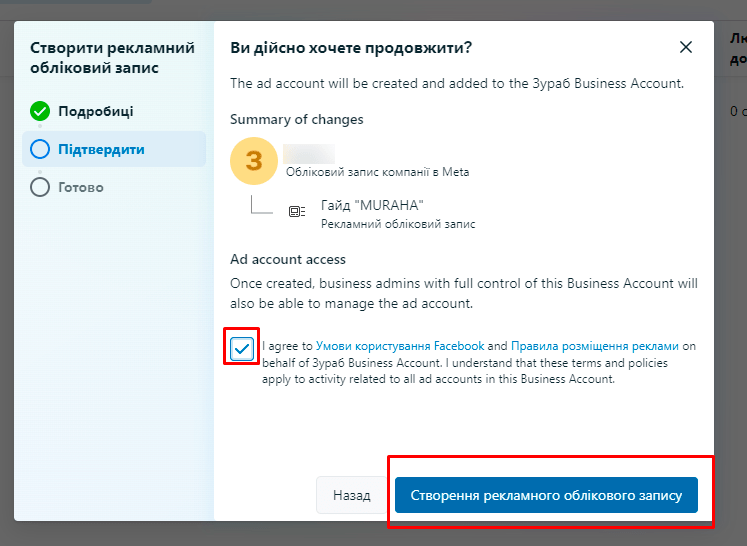
Task: Close the confirmation dialog with the X
Action: pos(686,47)
